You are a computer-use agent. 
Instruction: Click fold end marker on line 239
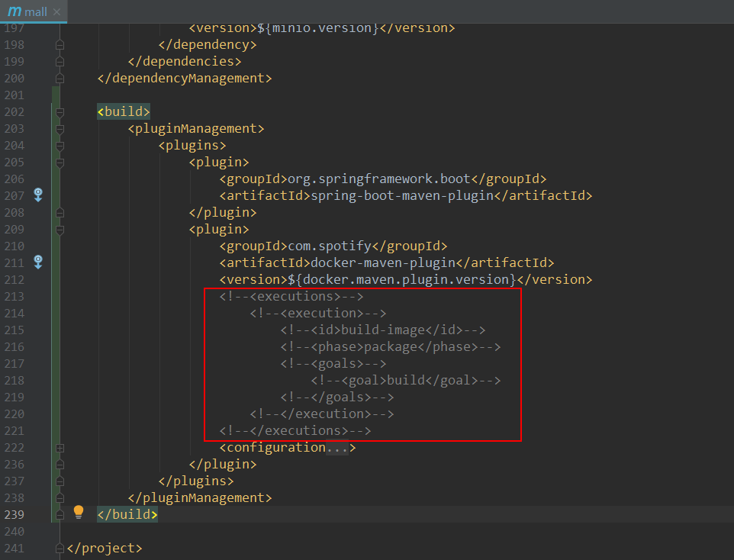click(60, 515)
